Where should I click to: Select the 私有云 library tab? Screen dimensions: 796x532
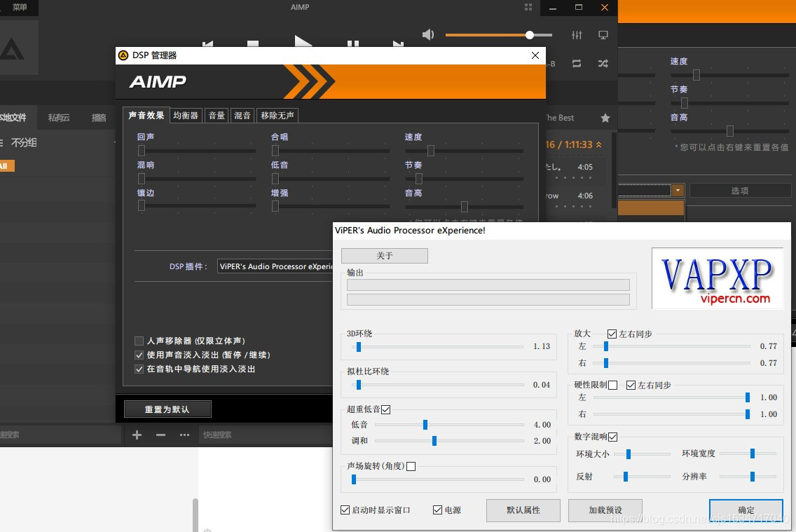coord(59,118)
